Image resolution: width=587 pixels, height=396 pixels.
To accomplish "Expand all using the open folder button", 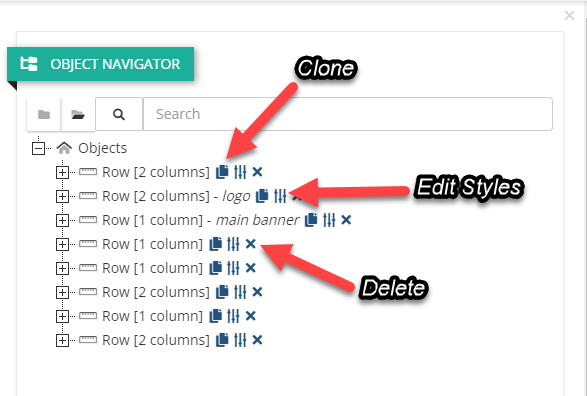I will [x=78, y=114].
